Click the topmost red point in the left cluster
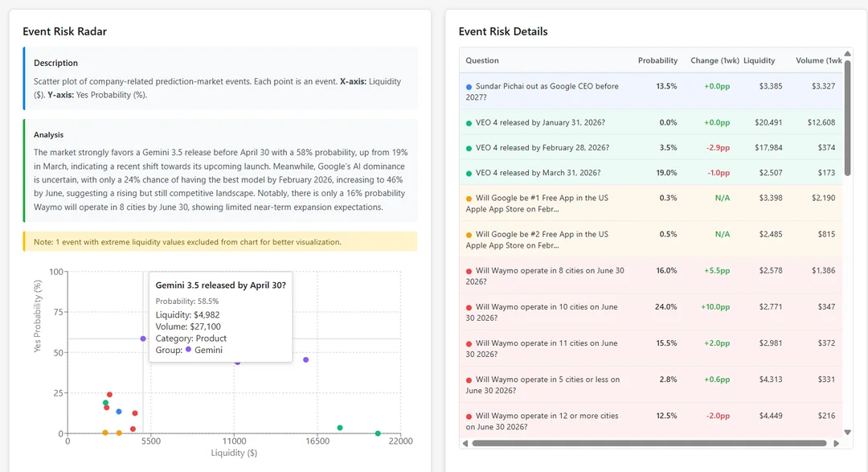 (109, 394)
